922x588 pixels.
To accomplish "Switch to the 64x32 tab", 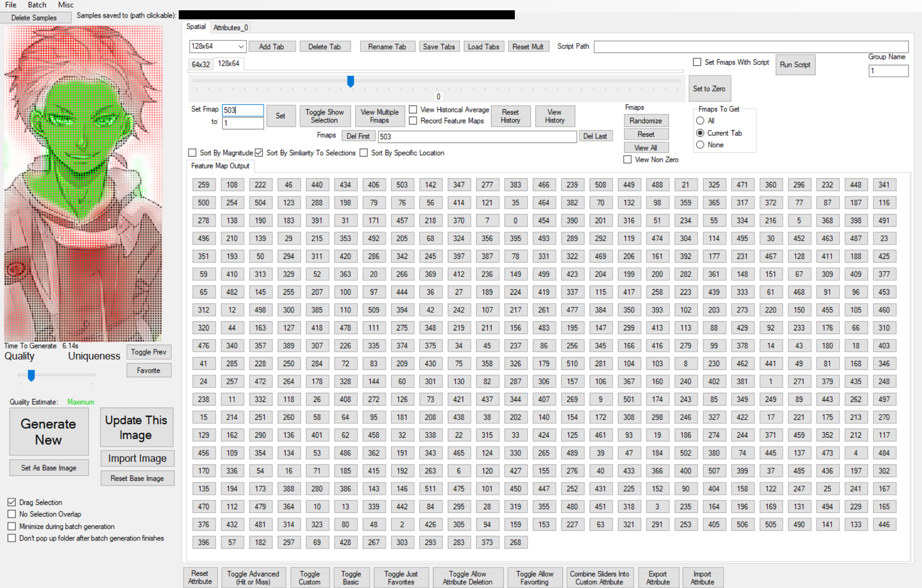I will [201, 64].
